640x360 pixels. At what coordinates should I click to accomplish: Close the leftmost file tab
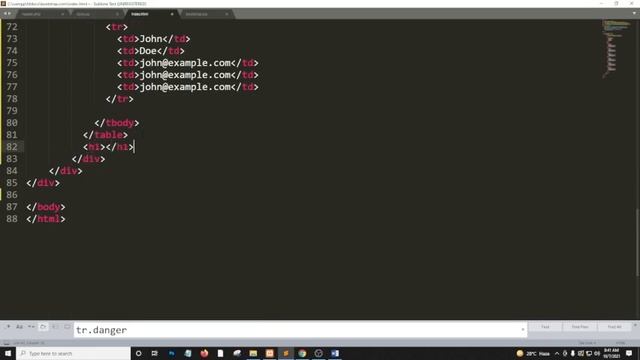click(62, 14)
